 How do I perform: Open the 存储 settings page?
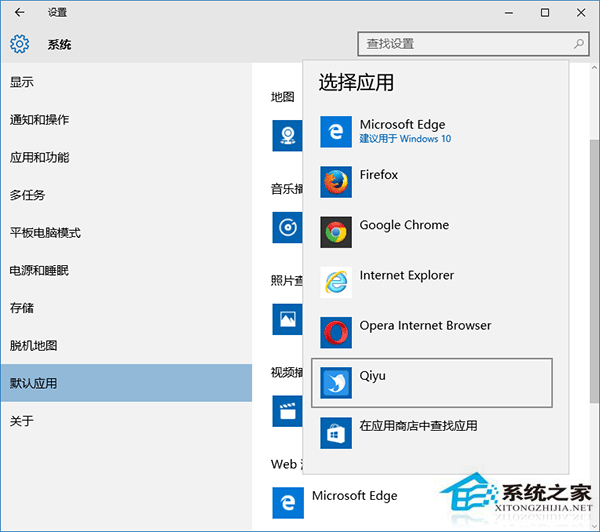(x=126, y=308)
